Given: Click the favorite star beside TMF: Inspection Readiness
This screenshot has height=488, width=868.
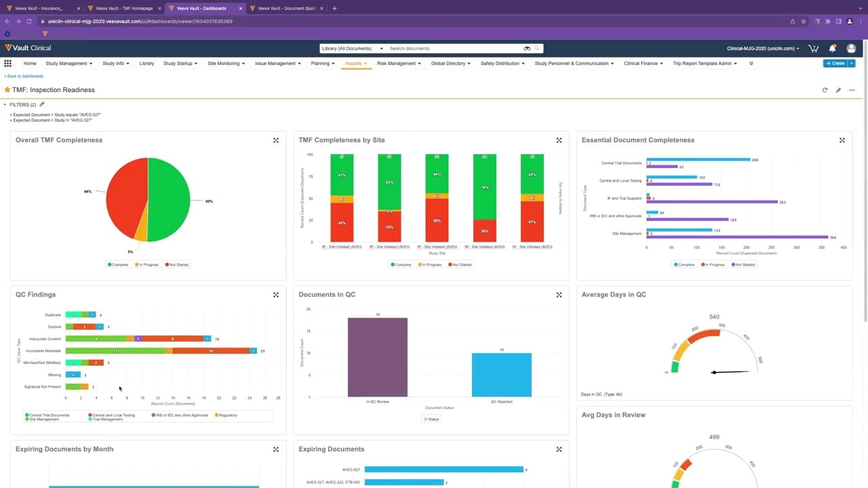Looking at the screenshot, I should coord(7,89).
